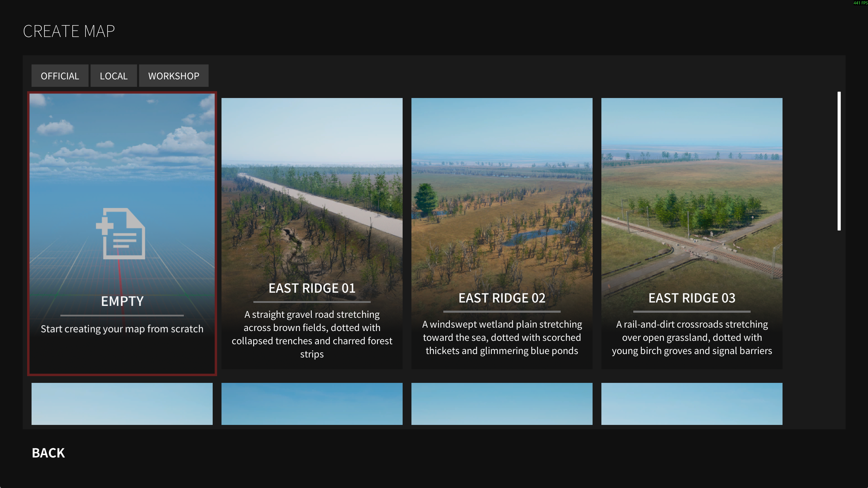The width and height of the screenshot is (868, 488).
Task: Click the FPS counter in corner
Action: point(860,3)
